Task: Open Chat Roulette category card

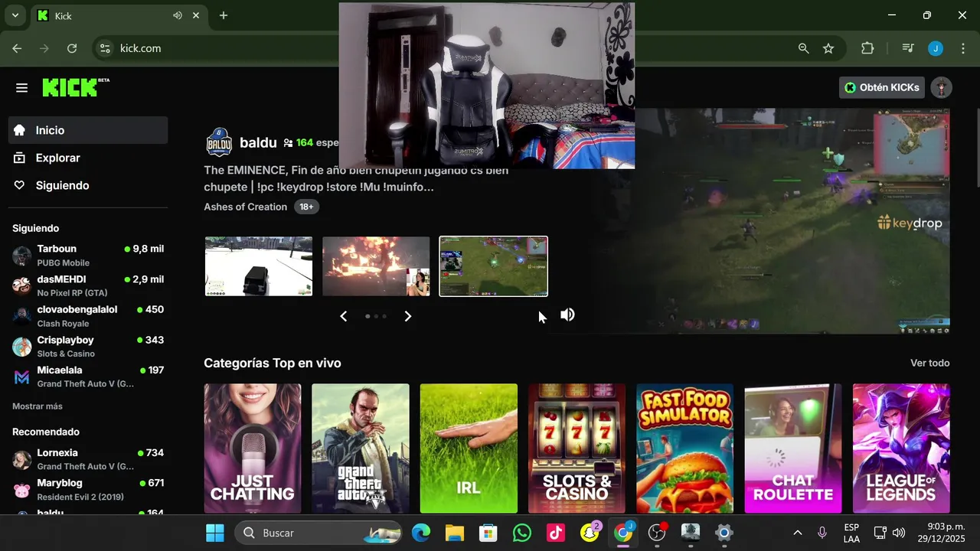Action: [793, 448]
